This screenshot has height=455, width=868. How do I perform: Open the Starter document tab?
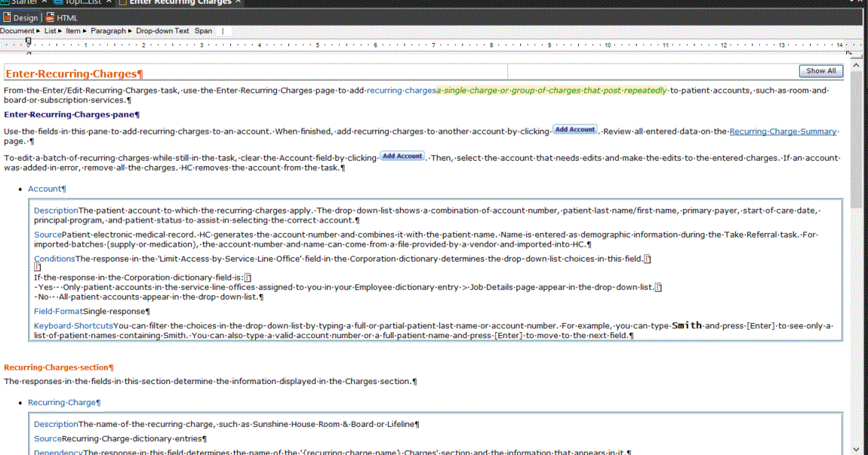coord(24,2)
